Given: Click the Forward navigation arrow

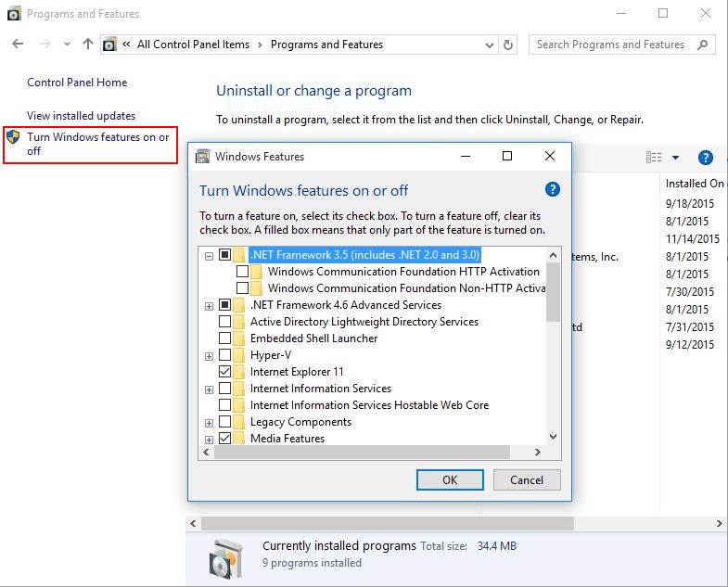Looking at the screenshot, I should tap(45, 45).
